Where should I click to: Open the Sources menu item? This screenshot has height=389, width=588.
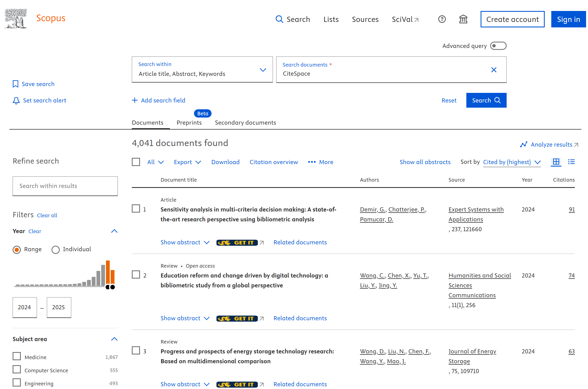[x=365, y=19]
